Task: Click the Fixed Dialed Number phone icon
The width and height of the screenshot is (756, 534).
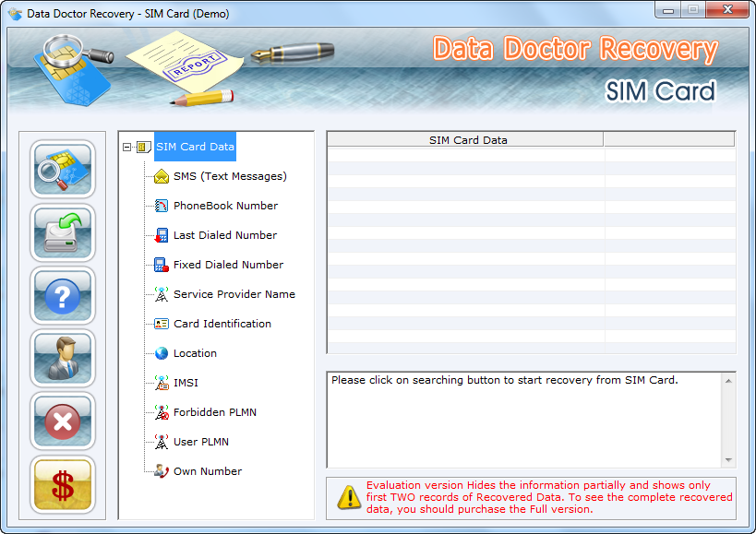Action: point(161,265)
